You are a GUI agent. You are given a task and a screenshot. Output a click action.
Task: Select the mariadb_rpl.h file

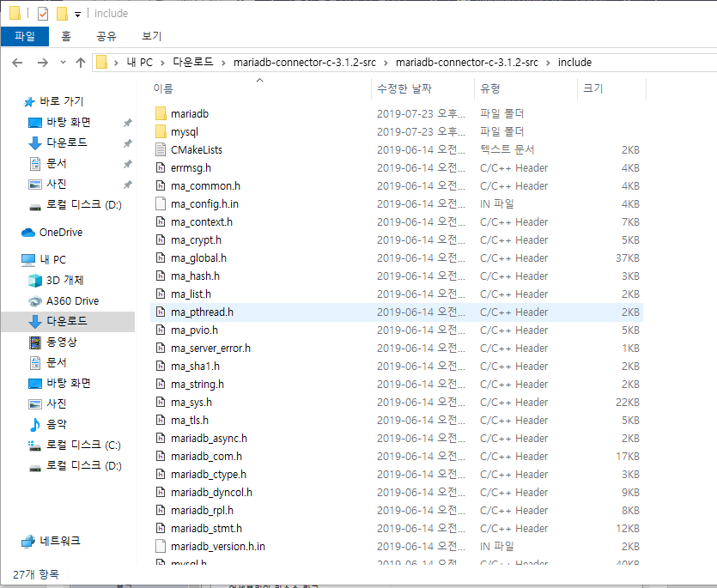click(x=202, y=510)
